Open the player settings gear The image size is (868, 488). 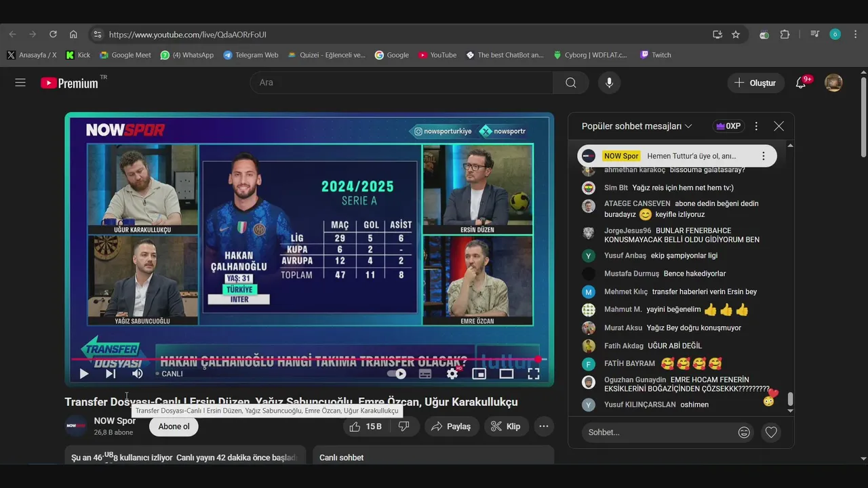452,373
